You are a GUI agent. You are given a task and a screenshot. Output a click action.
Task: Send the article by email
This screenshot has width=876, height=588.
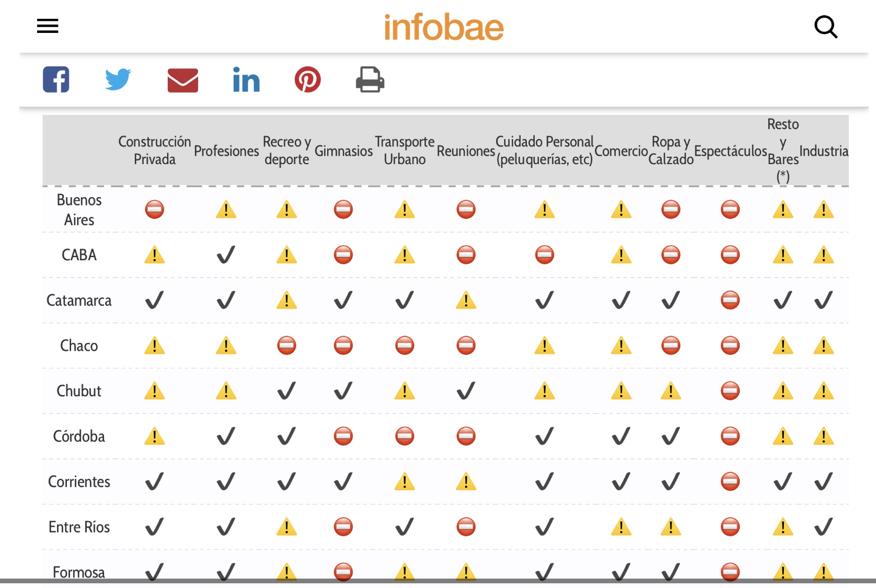point(183,80)
